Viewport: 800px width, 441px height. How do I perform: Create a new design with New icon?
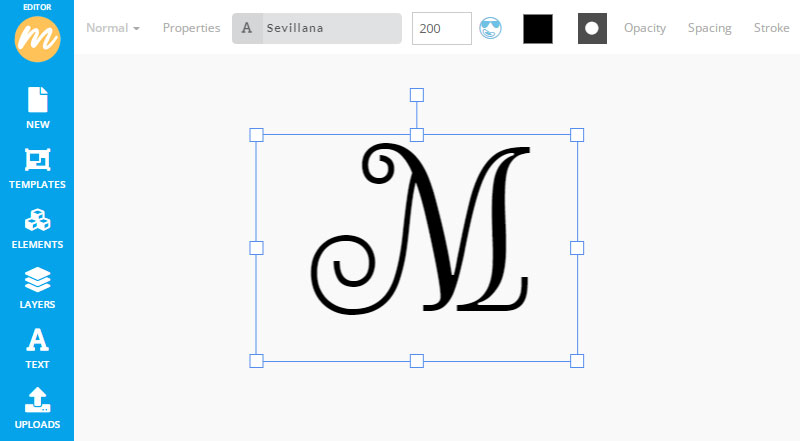point(37,108)
